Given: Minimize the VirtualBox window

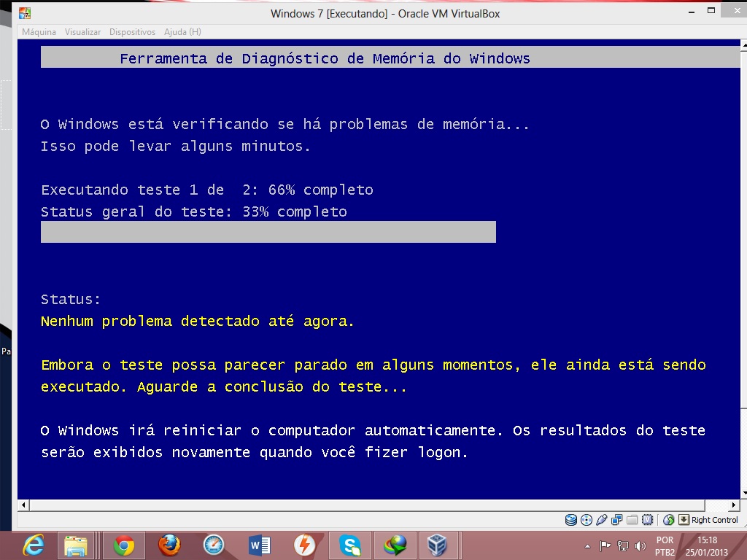Looking at the screenshot, I should point(692,12).
